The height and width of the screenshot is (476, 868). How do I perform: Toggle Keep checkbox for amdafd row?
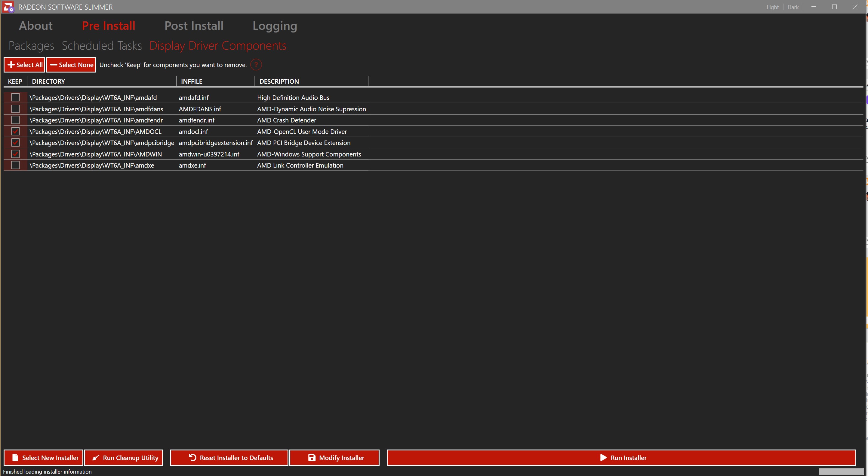pyautogui.click(x=16, y=97)
